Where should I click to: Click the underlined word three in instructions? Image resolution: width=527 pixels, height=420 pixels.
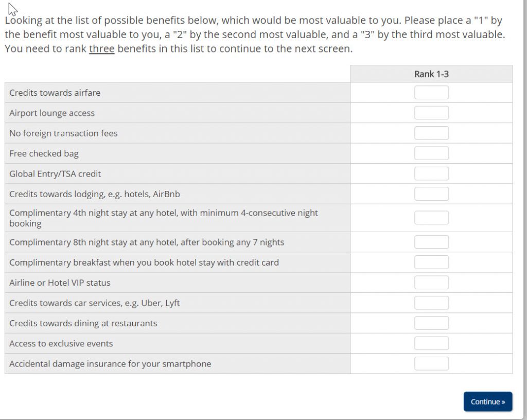[101, 49]
